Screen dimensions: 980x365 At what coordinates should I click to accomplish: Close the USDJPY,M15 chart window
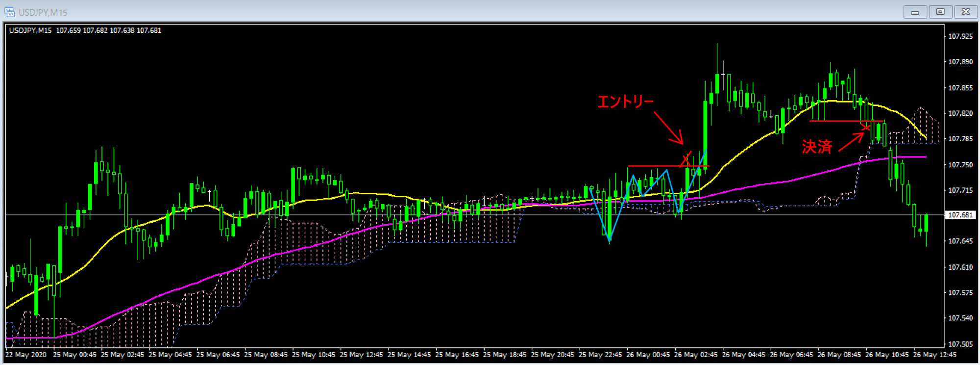966,12
